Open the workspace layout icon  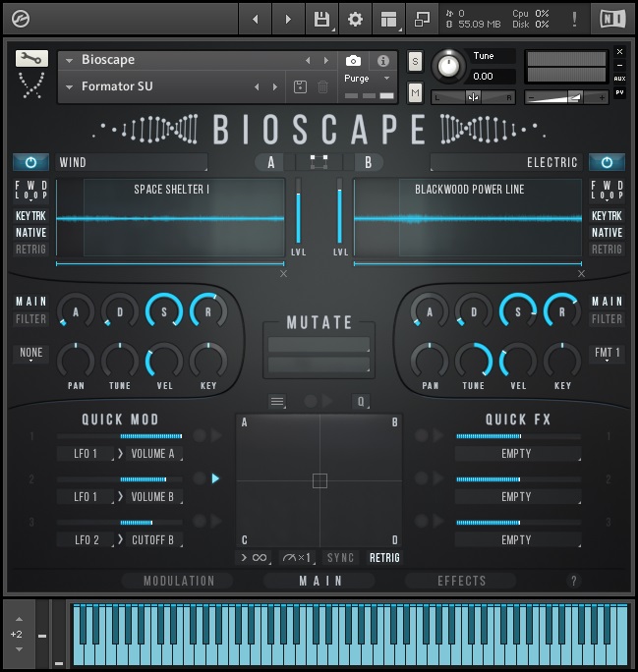pos(389,19)
